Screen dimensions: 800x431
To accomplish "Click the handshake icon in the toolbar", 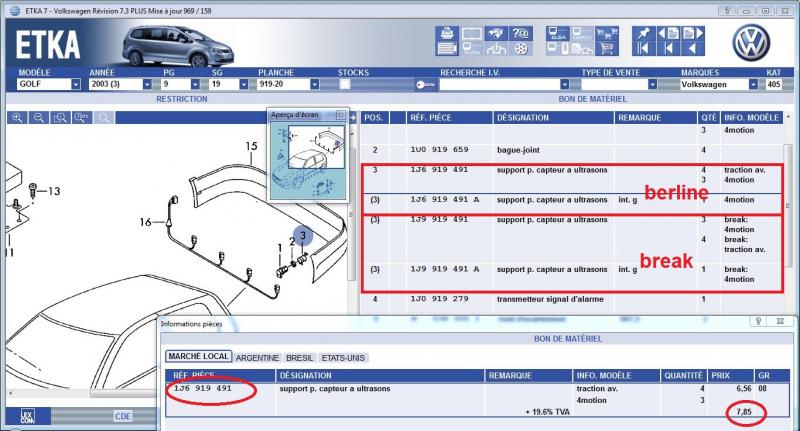I will (495, 33).
